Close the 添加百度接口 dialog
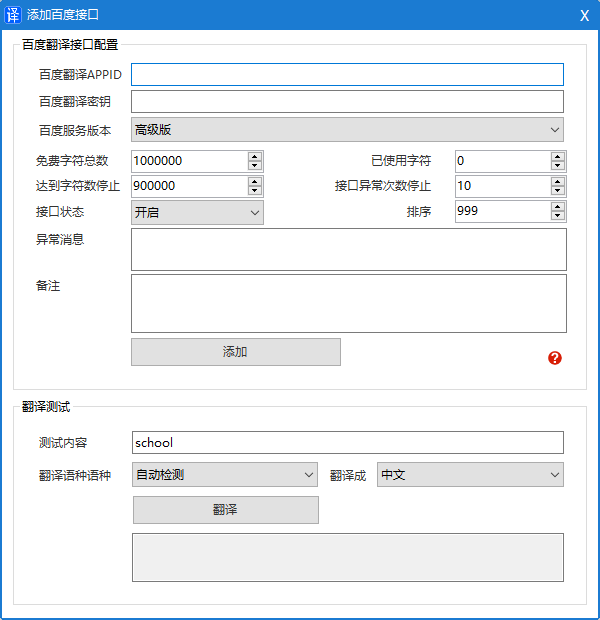This screenshot has width=600, height=620. tap(584, 15)
